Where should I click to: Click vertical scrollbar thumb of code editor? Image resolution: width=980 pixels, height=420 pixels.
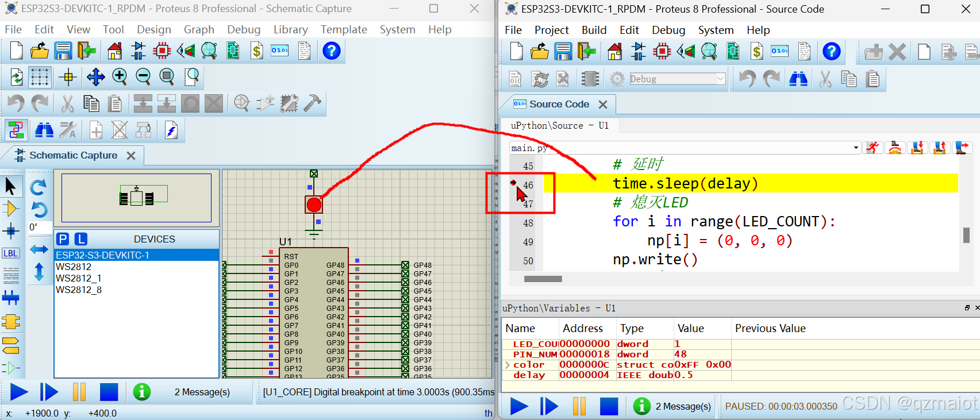point(966,235)
